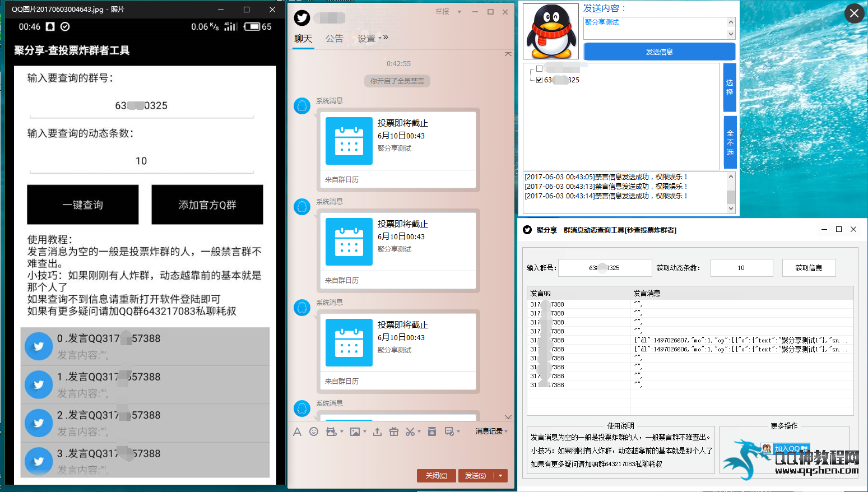Screen dimensions: 868x492
Task: Click the red envelope icon
Action: 432,431
